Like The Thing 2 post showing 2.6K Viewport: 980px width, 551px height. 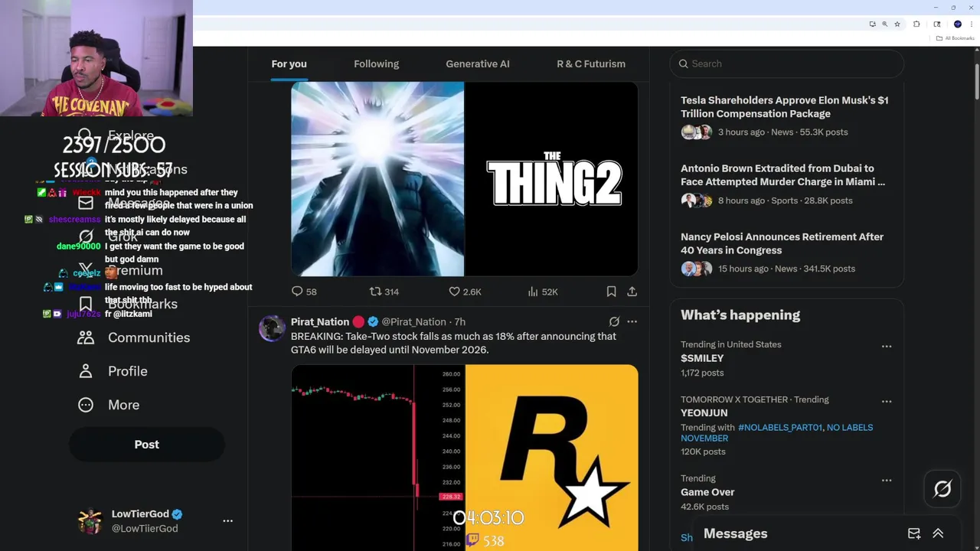(x=465, y=292)
